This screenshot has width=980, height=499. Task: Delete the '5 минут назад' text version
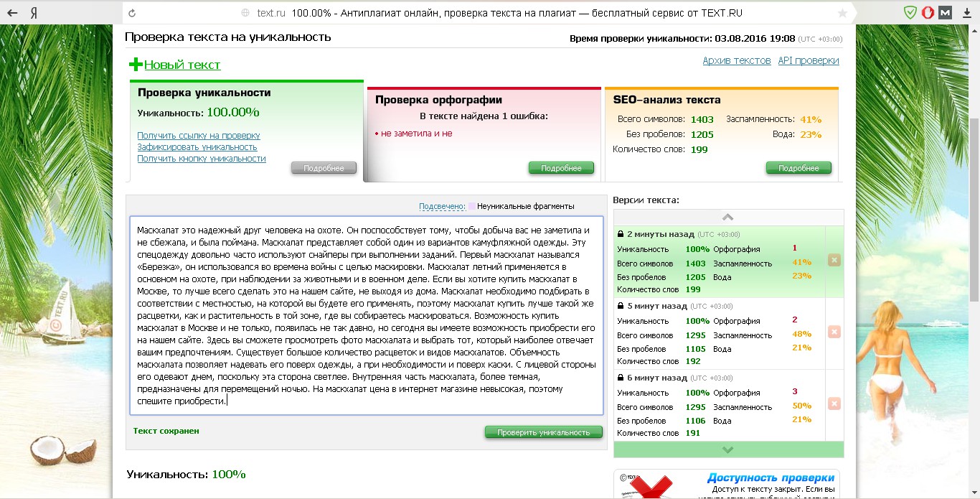pos(834,332)
